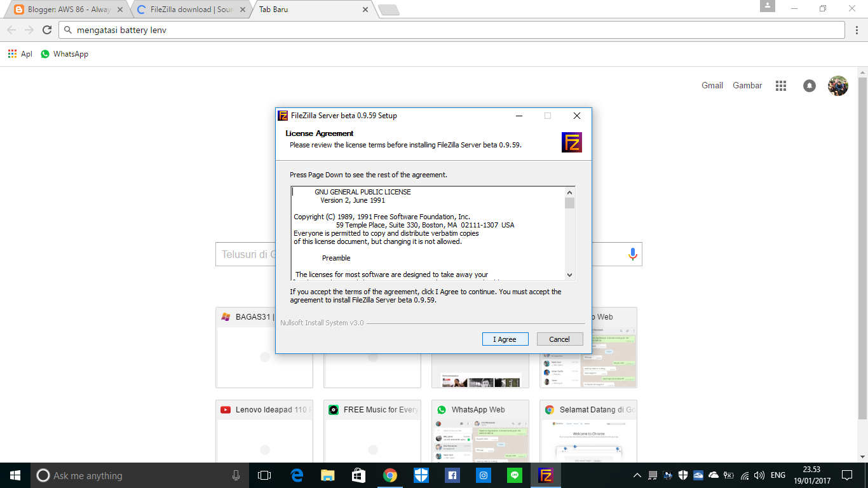This screenshot has height=488, width=868.
Task: Open the Instagram taskbar app
Action: [x=484, y=475]
